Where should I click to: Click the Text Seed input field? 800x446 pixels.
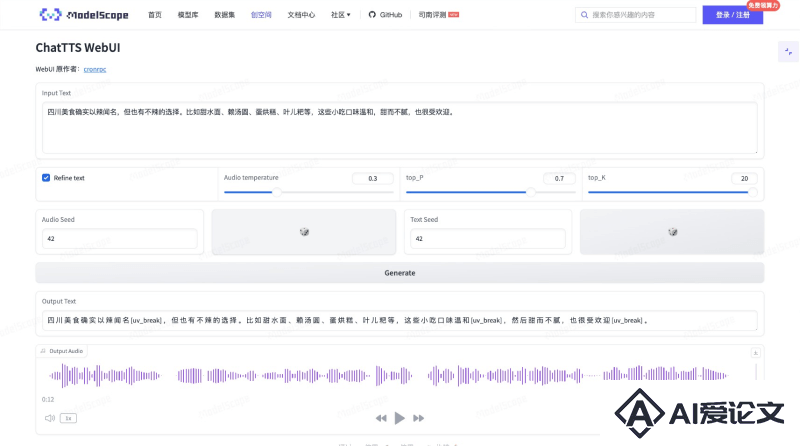pyautogui.click(x=488, y=238)
